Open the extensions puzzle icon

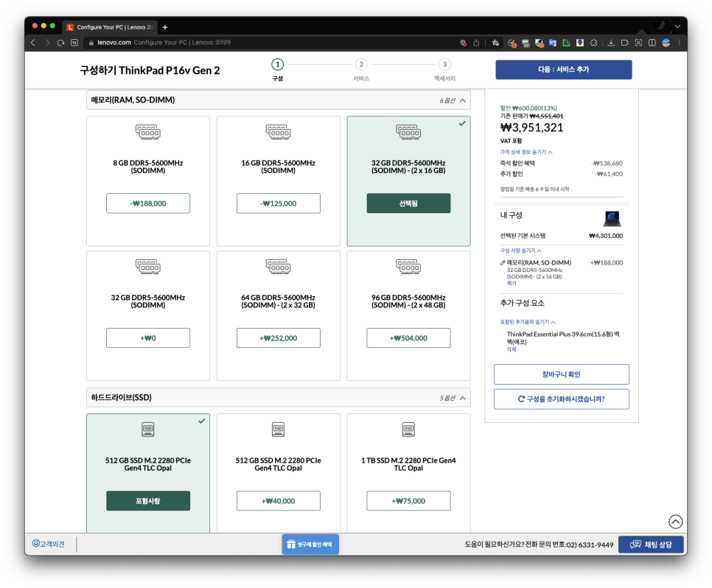coord(593,43)
